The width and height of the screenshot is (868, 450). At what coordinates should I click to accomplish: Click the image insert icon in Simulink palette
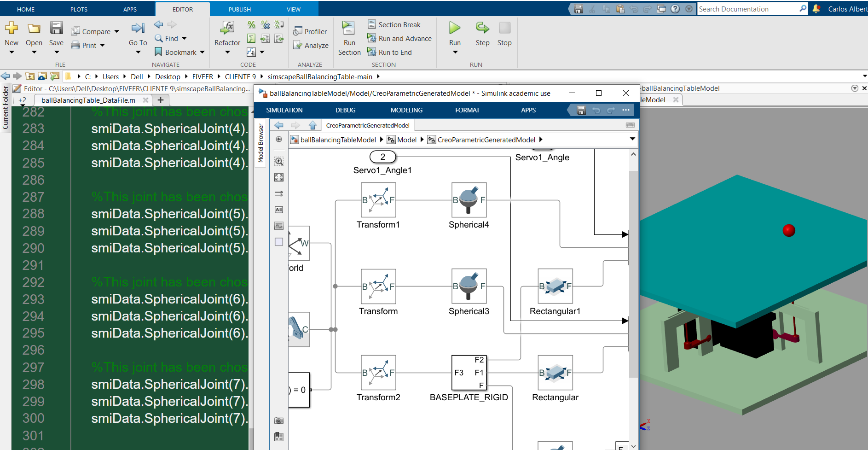point(279,226)
